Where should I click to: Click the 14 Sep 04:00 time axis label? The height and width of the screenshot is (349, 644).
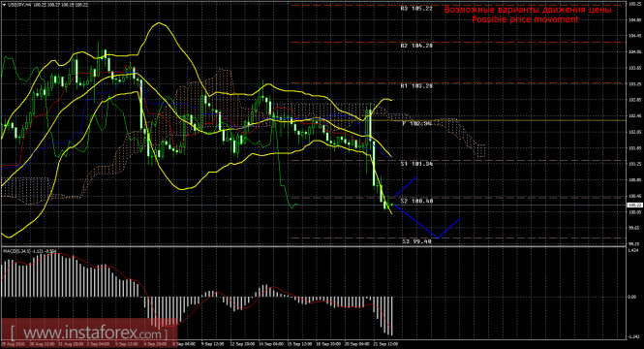[x=272, y=344]
